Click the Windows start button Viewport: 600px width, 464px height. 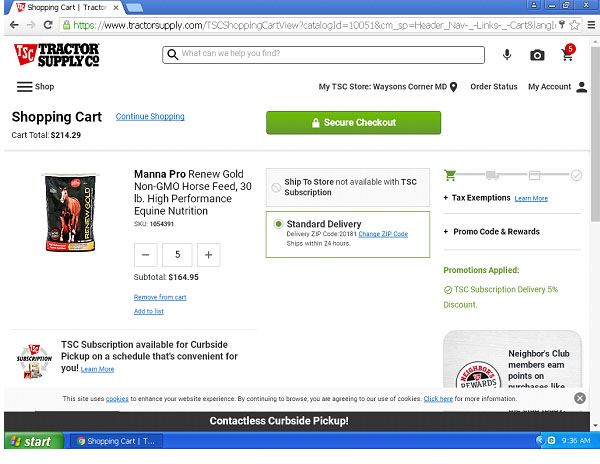pos(34,441)
